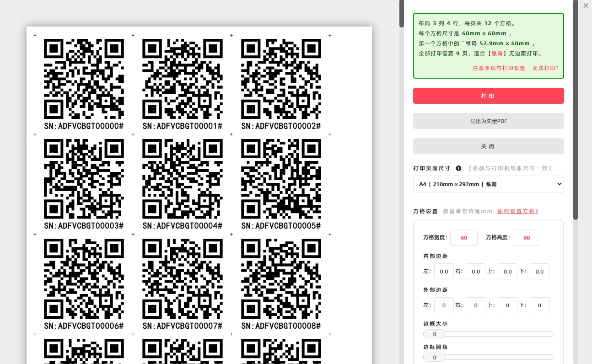
Task: Click the text SN:ADFVCBGT00008#
Action: (x=281, y=326)
